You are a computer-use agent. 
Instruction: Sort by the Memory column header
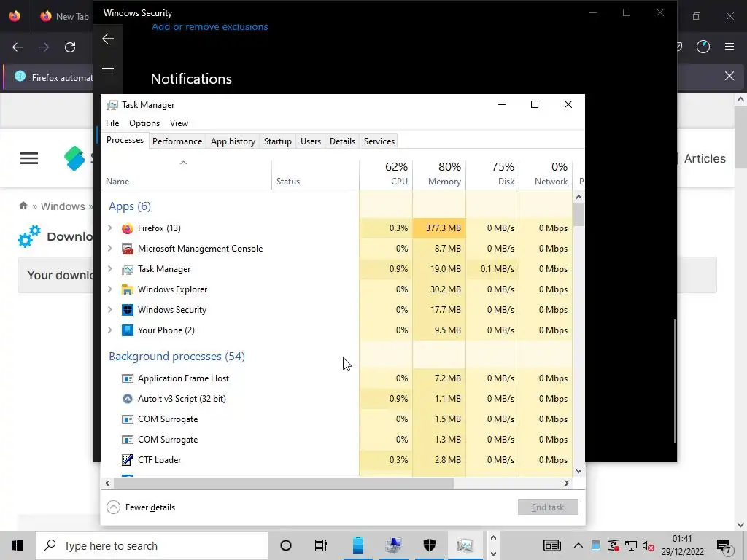click(x=440, y=174)
